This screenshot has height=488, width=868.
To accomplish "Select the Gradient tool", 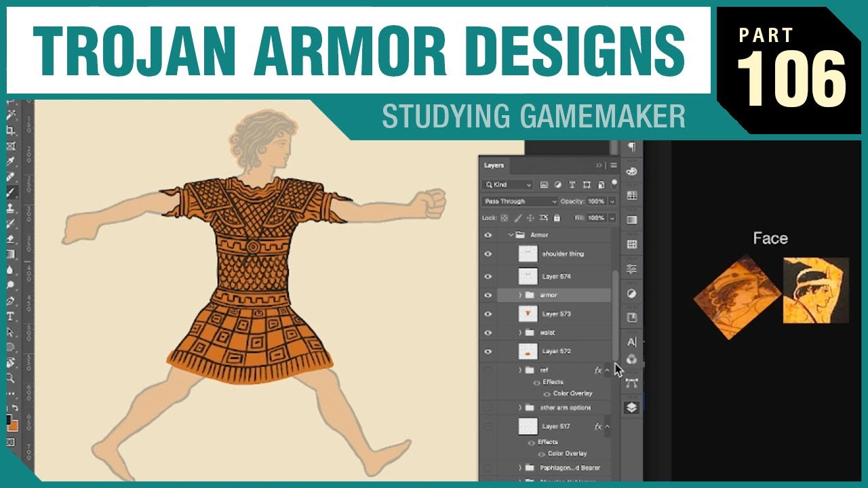I will point(11,254).
